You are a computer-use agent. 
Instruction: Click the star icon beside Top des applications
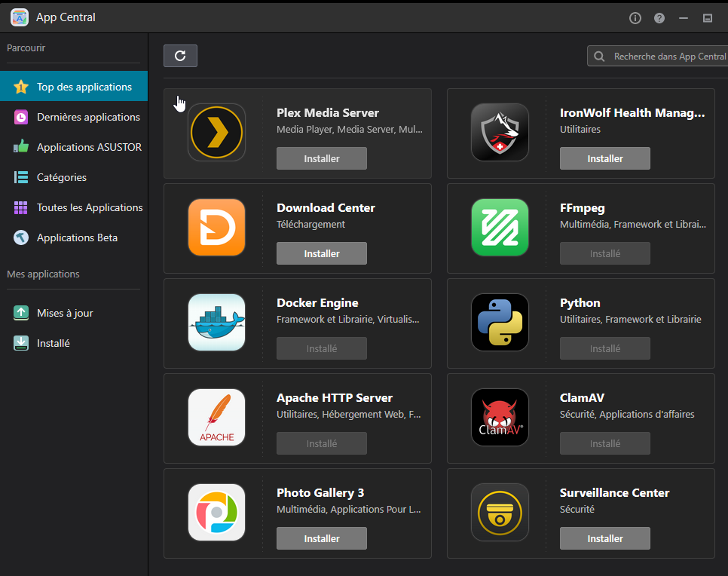click(21, 87)
